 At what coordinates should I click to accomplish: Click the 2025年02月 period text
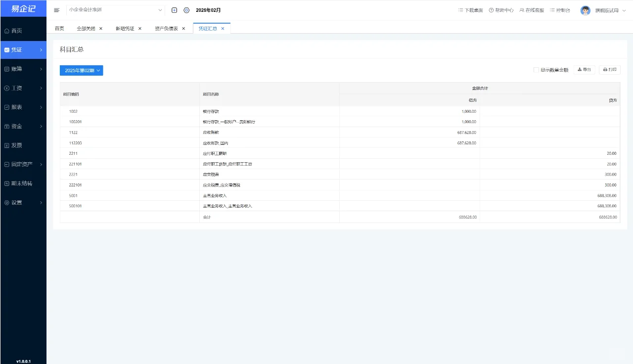point(208,10)
